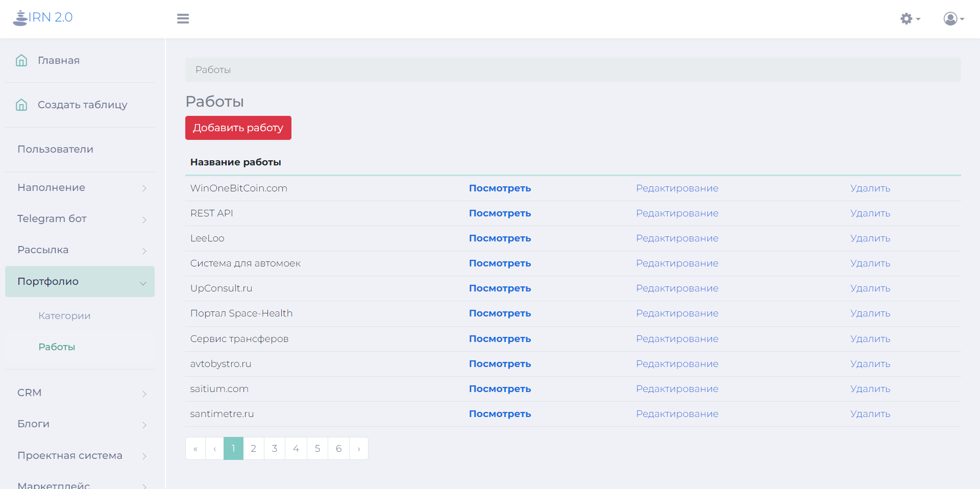View the LeeLoo work
Image resolution: width=980 pixels, height=489 pixels.
(500, 238)
